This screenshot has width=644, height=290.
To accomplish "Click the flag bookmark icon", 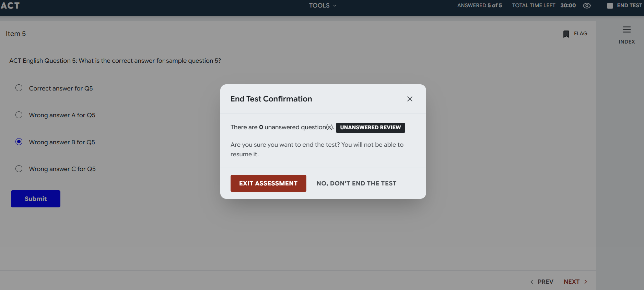I will coord(566,34).
